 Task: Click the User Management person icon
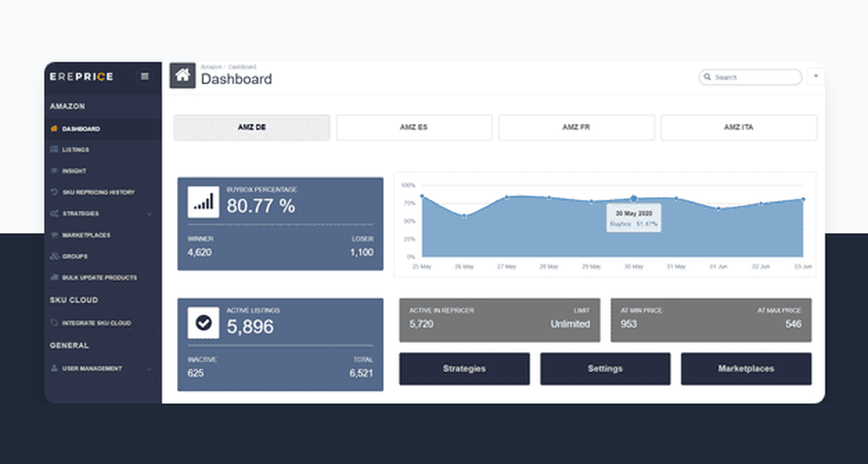click(x=54, y=368)
